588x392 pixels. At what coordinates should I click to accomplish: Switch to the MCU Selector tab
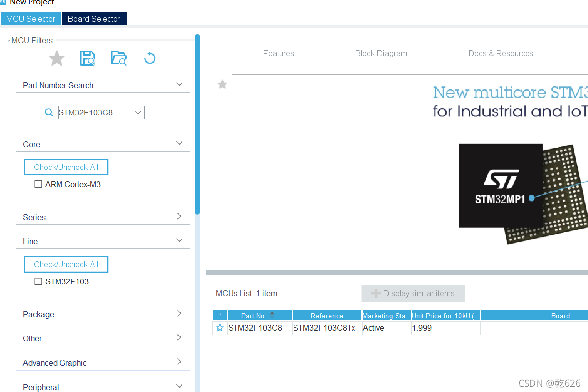pos(31,19)
